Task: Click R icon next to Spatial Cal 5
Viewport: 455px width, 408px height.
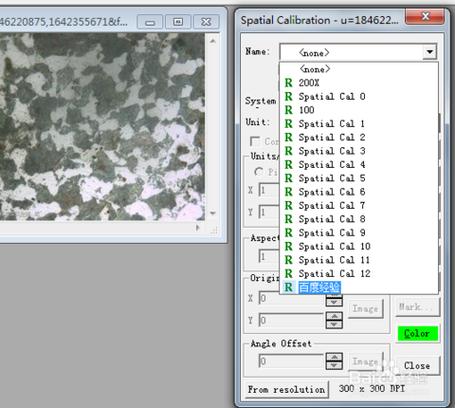Action: click(x=289, y=178)
